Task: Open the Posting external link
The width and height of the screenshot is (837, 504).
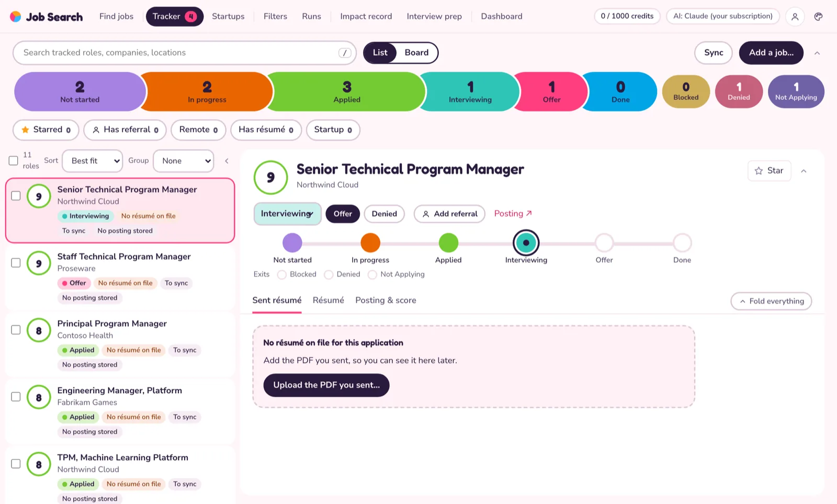Action: pos(513,214)
